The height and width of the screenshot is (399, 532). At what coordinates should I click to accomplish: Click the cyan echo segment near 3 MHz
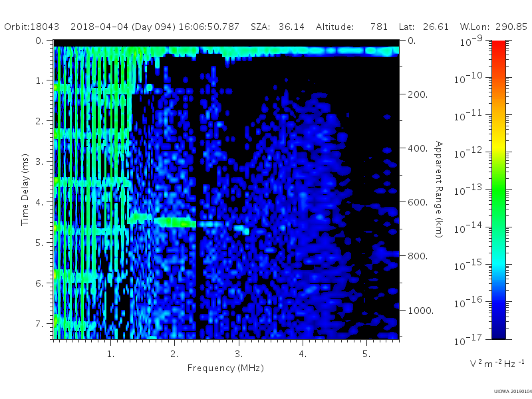[x=241, y=229]
